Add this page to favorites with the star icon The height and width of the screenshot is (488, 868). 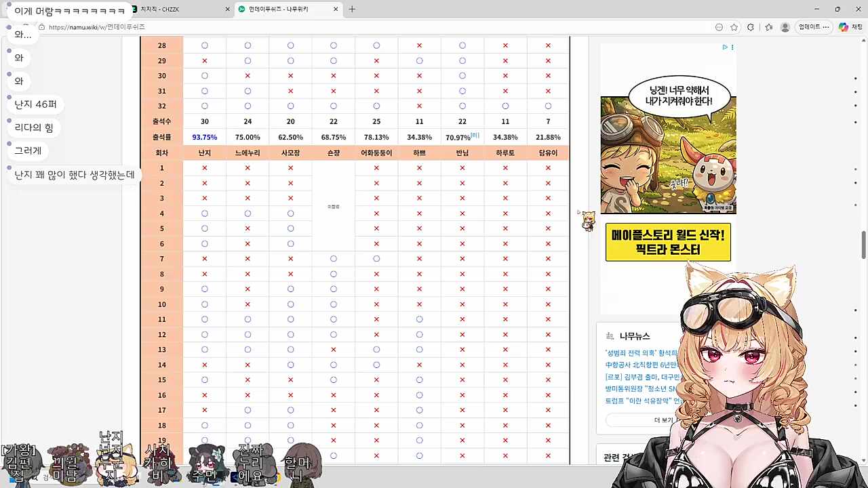(x=734, y=27)
